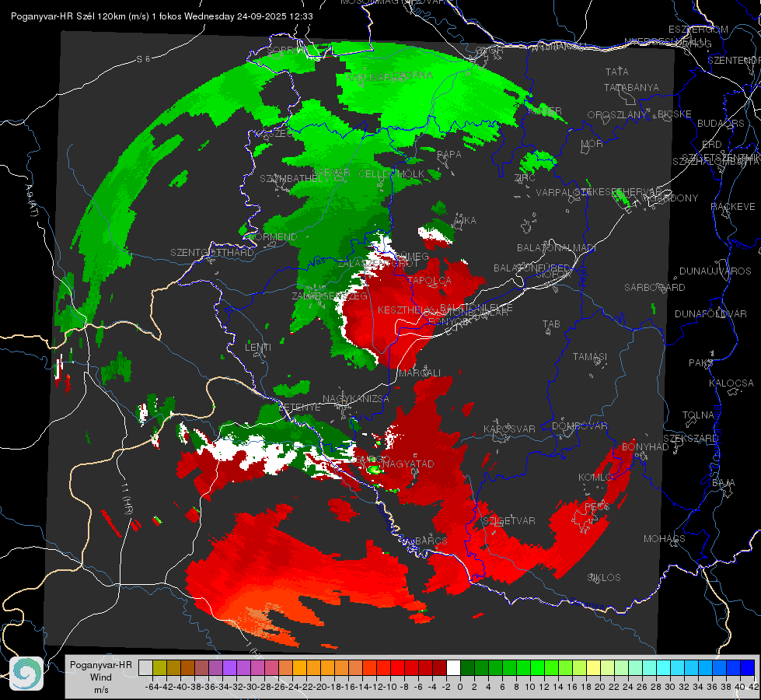Viewport: 761px width, 700px height.
Task: Select the cyan swatch between 28 and 30
Action: [664, 667]
